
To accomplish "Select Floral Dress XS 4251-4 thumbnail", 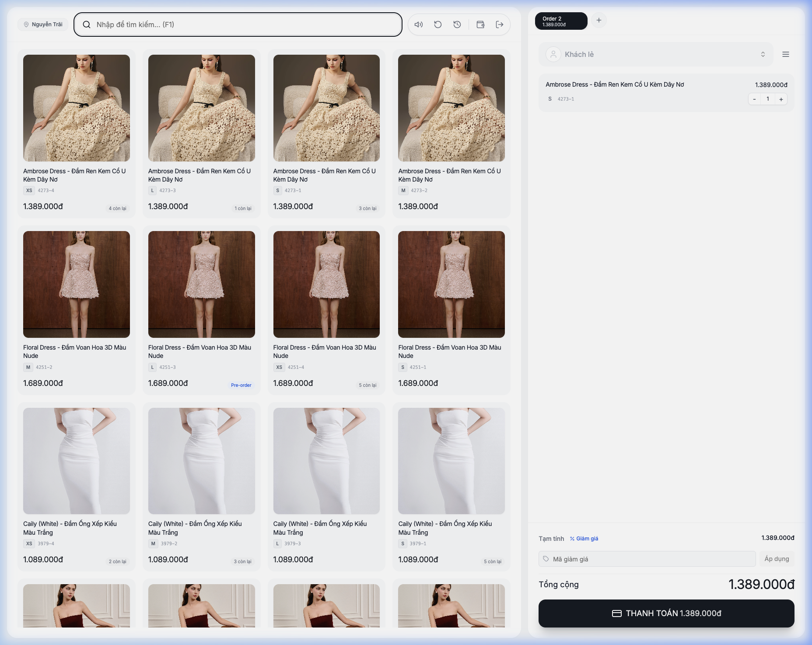I will pos(326,284).
